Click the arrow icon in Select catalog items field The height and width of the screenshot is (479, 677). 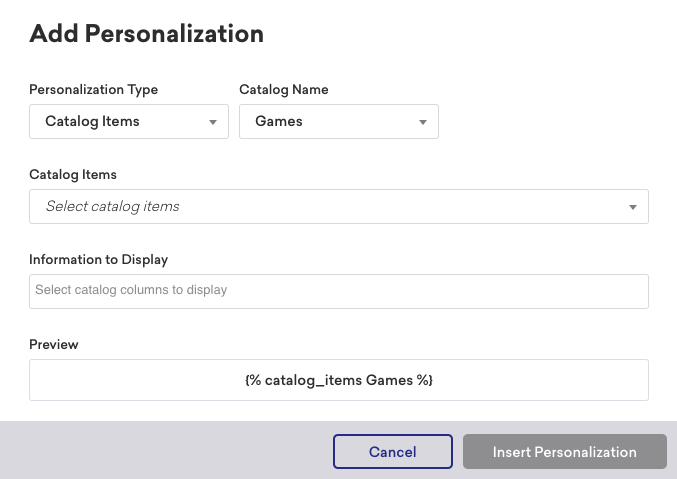tap(633, 207)
